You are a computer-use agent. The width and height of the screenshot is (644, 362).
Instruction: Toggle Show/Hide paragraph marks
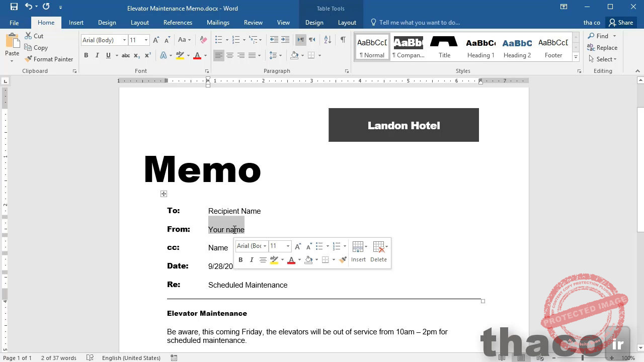(344, 38)
